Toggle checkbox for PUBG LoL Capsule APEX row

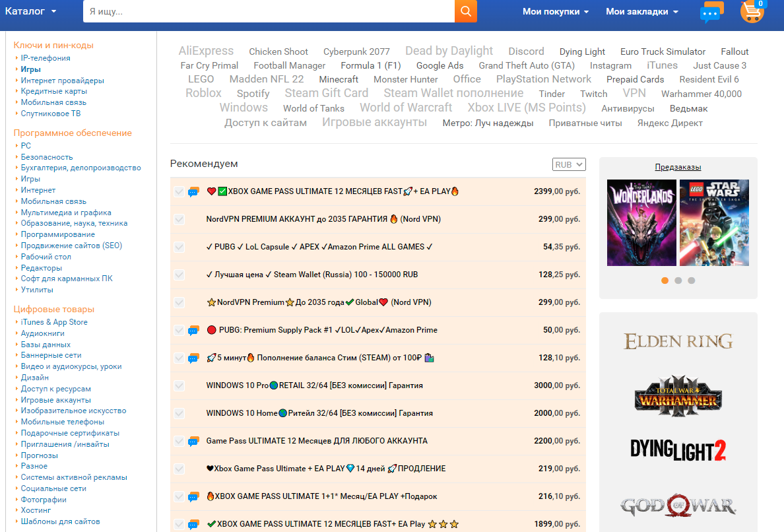(x=179, y=248)
